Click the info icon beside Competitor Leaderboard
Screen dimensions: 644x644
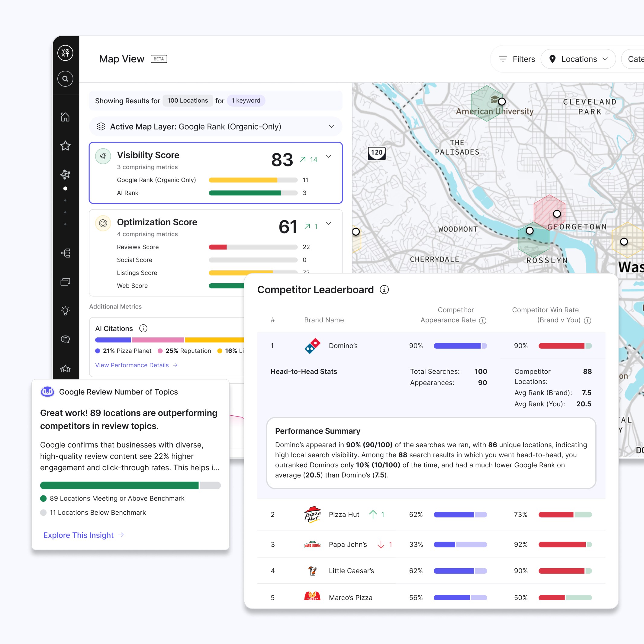[x=384, y=290]
